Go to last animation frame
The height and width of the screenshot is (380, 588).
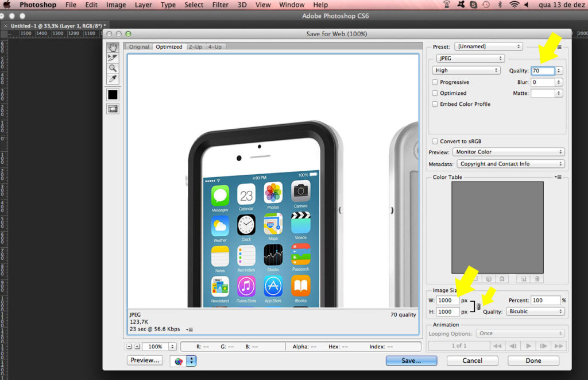pos(558,346)
